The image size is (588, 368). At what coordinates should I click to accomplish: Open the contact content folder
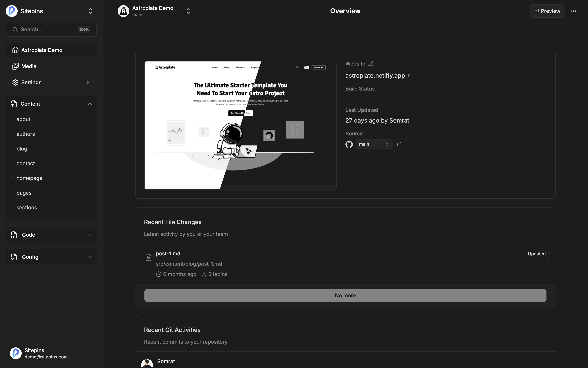tap(26, 164)
